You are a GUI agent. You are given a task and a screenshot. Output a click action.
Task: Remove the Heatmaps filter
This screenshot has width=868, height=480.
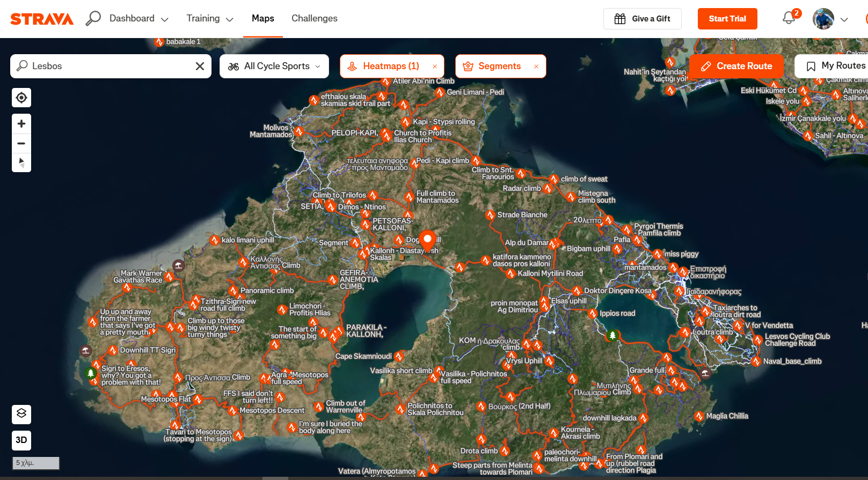click(435, 67)
